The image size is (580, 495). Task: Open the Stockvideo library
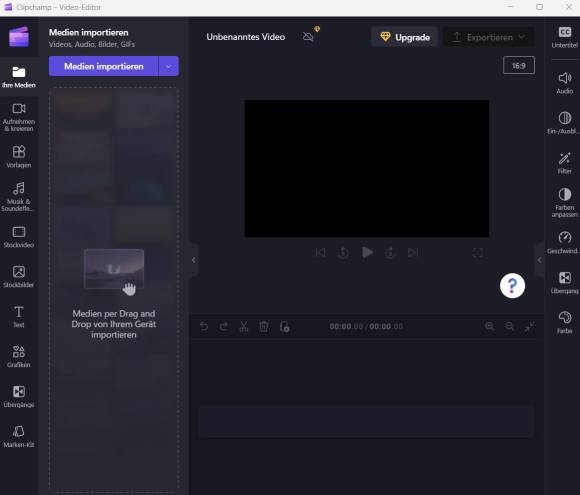[18, 237]
